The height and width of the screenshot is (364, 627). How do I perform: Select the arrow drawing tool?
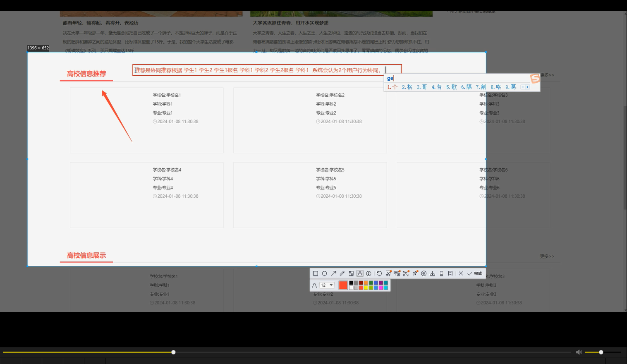(333, 273)
